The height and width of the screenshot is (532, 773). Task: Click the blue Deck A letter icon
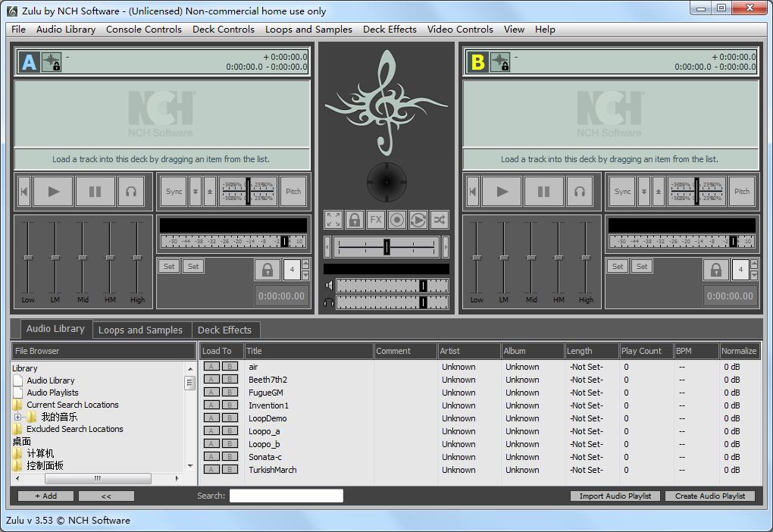(29, 62)
